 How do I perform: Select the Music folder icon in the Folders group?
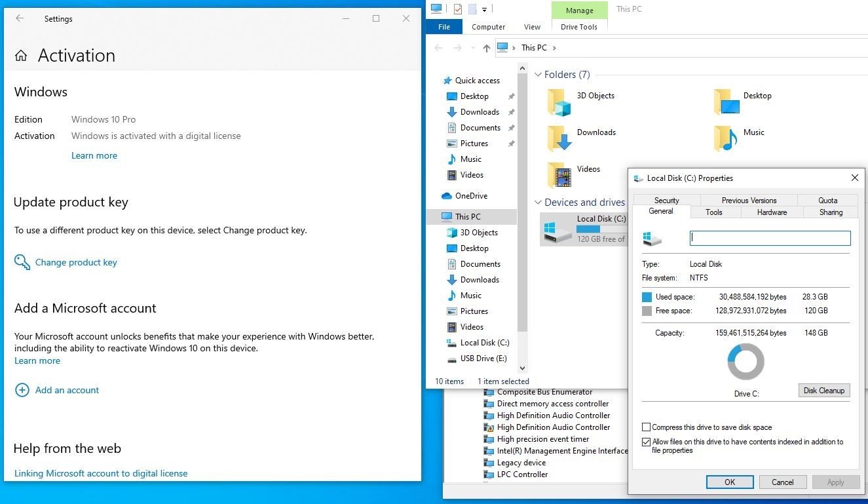pos(725,138)
